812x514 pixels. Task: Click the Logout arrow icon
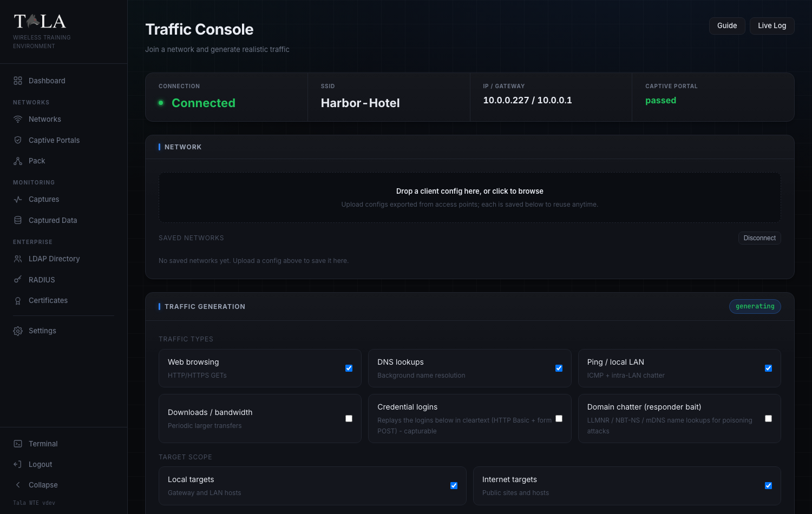(18, 464)
